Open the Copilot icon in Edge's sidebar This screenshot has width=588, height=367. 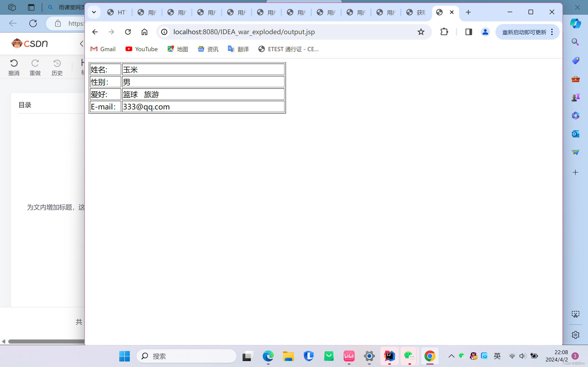pyautogui.click(x=575, y=23)
